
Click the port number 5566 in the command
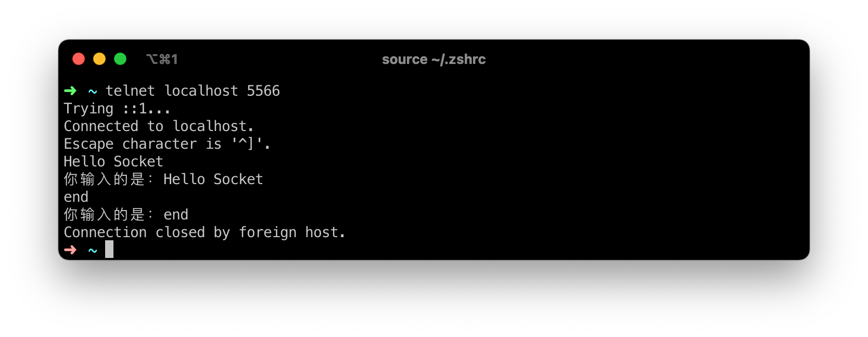[x=262, y=90]
